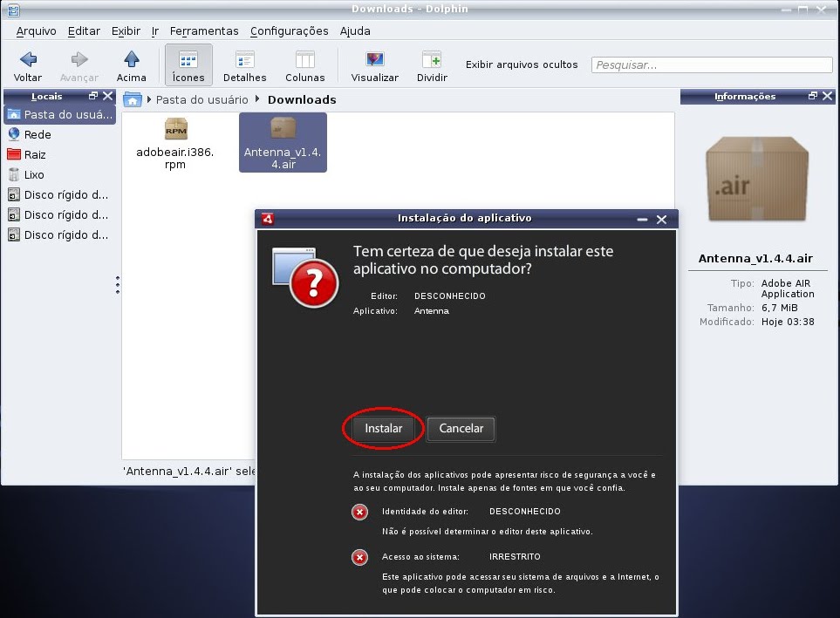Image resolution: width=840 pixels, height=618 pixels.
Task: Undock the Locais panel
Action: 93,96
